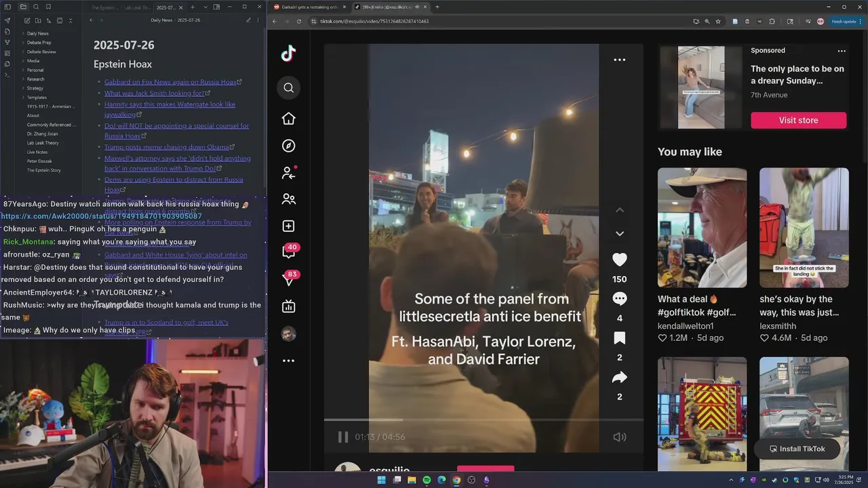The image size is (868, 488).
Task: Toggle Obsidian right sidebar
Action: [216, 7]
